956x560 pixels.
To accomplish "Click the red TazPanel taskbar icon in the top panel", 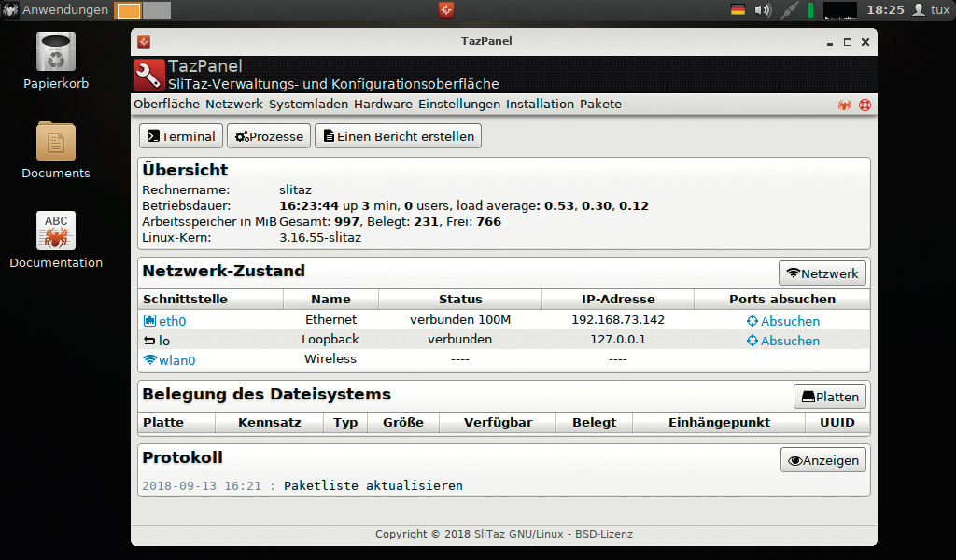I will (x=446, y=9).
